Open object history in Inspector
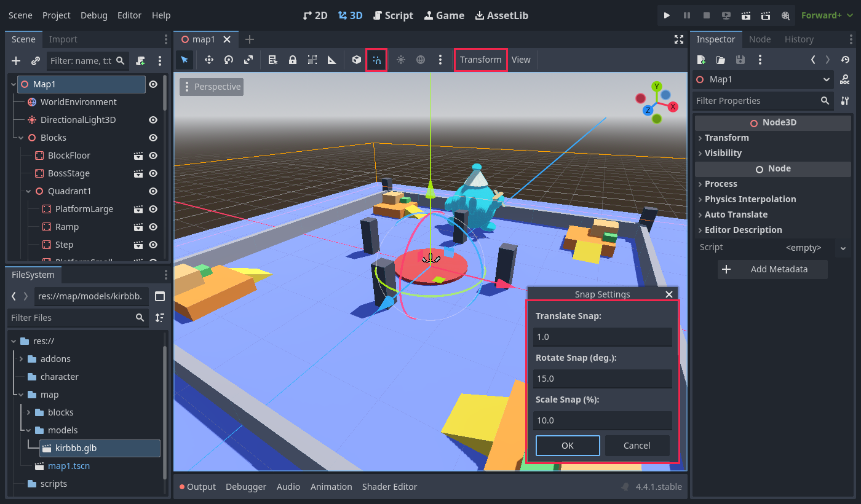 tap(845, 60)
